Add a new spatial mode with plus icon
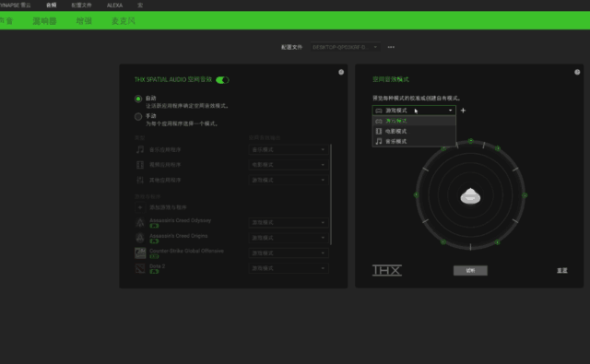Viewport: 590px width, 364px height. click(x=463, y=111)
